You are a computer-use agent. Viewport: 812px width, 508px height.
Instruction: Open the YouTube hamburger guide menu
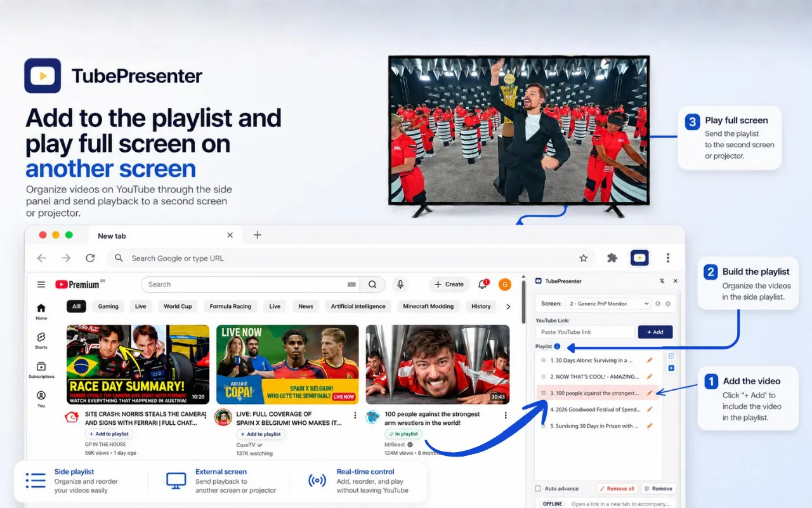41,284
